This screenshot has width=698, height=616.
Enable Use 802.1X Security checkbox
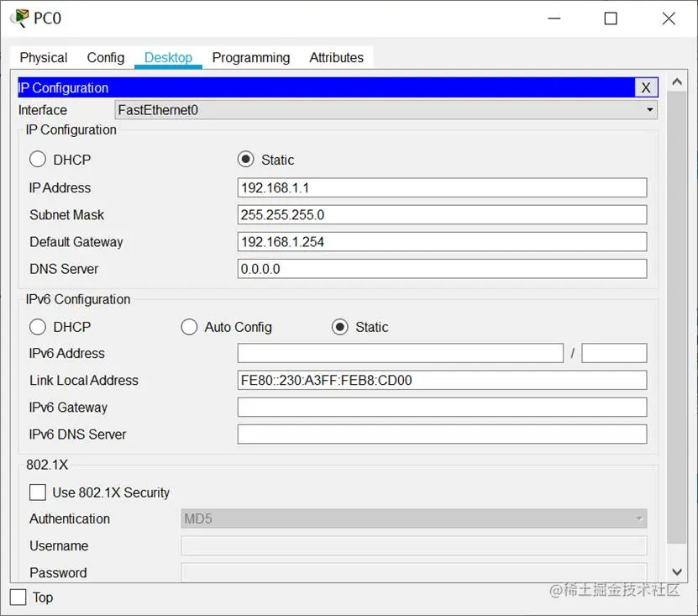[38, 492]
